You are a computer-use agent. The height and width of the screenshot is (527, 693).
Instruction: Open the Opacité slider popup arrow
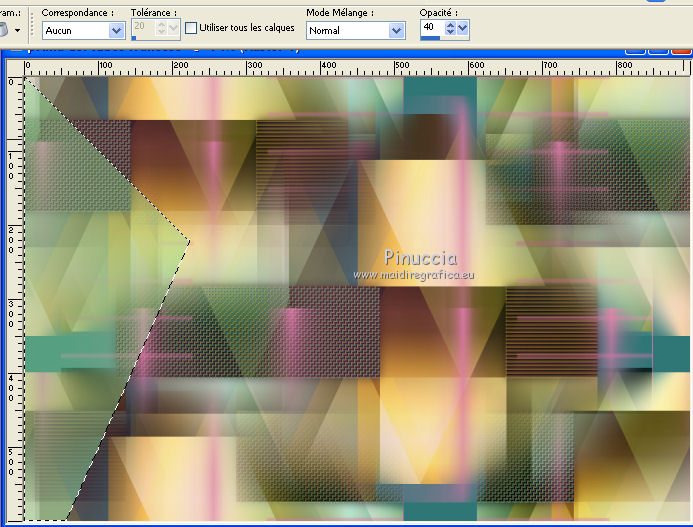(x=462, y=28)
